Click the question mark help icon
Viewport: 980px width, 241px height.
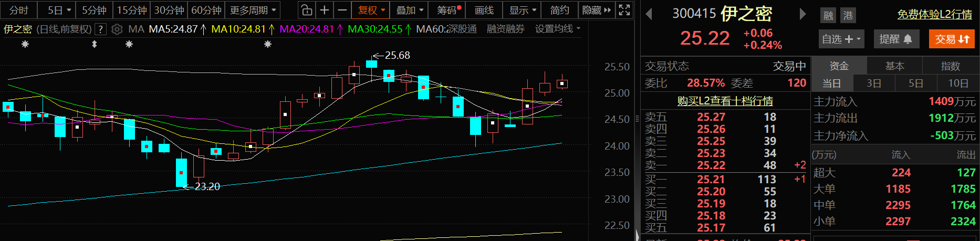pos(100,29)
